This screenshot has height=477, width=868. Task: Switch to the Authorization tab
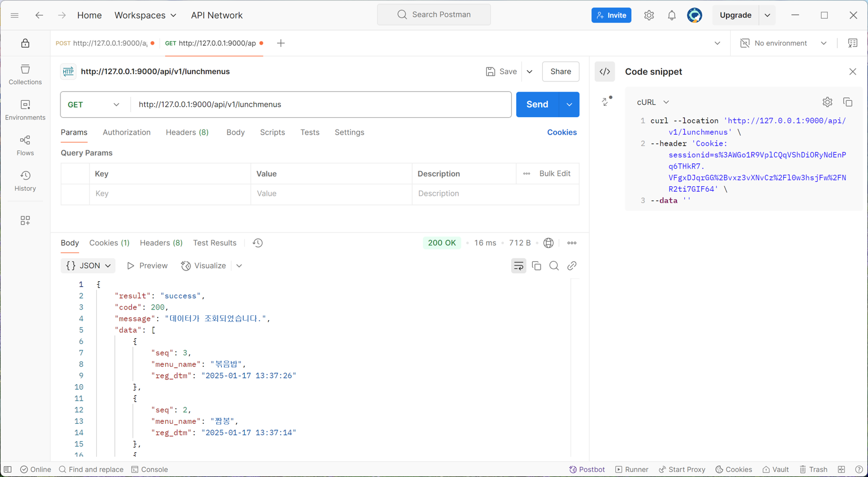tap(127, 132)
